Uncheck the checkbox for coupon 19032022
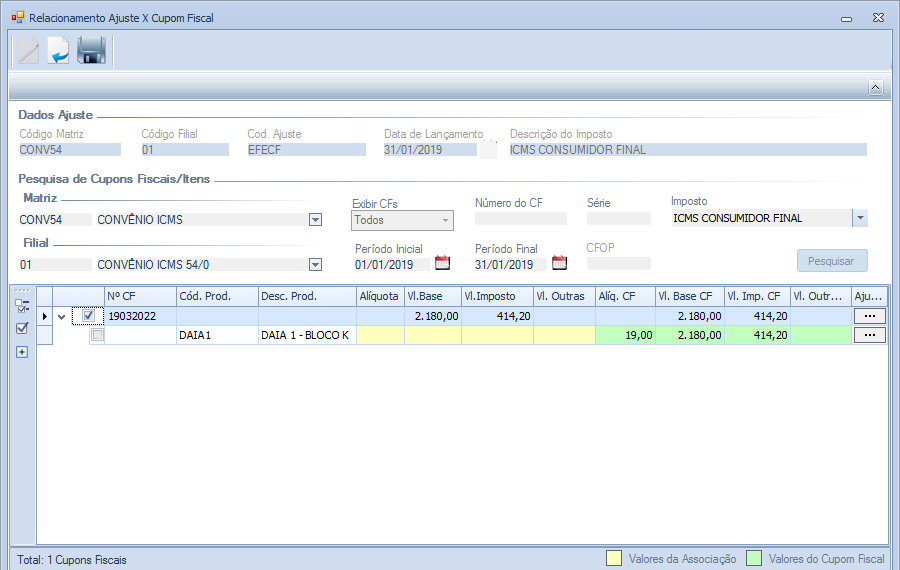 click(x=89, y=316)
